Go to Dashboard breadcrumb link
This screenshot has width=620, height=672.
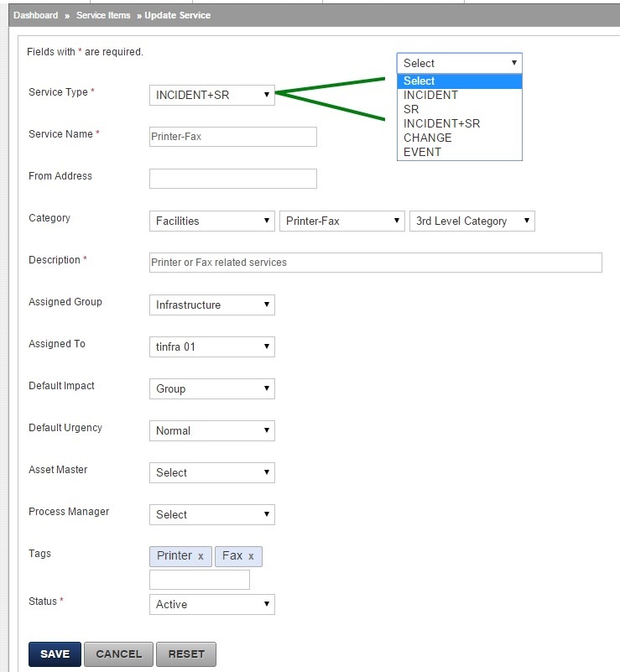[x=35, y=15]
